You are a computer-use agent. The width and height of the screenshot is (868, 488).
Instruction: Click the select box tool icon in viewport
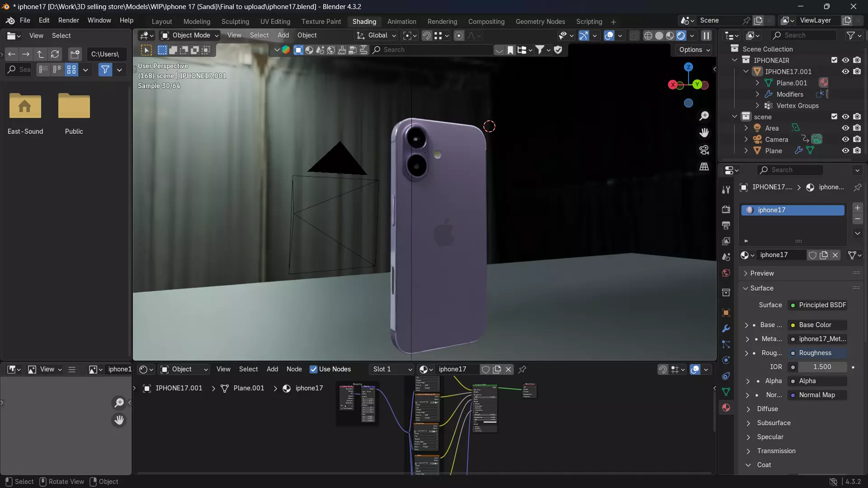[146, 50]
